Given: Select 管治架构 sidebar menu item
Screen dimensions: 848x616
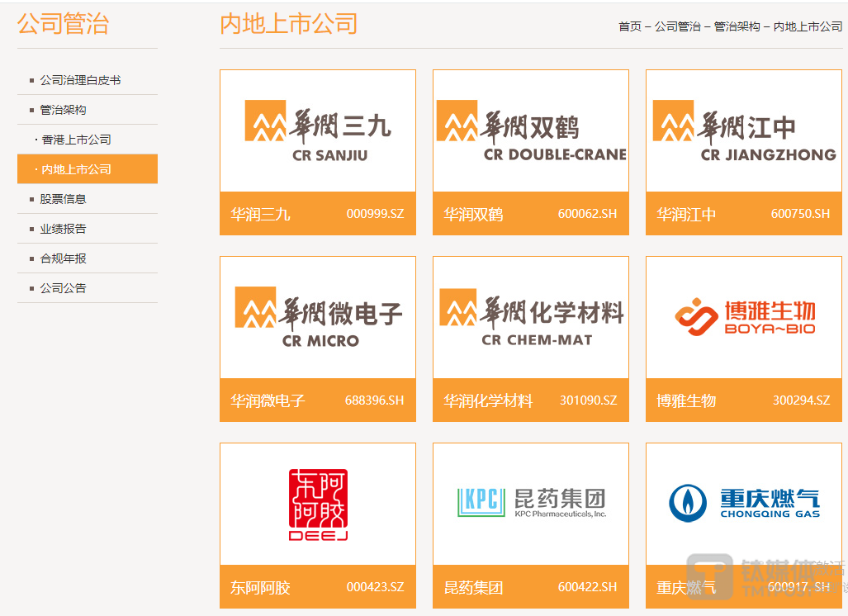Looking at the screenshot, I should point(63,110).
